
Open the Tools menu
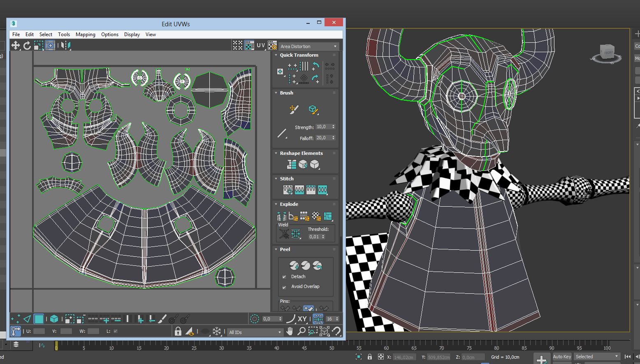coord(64,35)
